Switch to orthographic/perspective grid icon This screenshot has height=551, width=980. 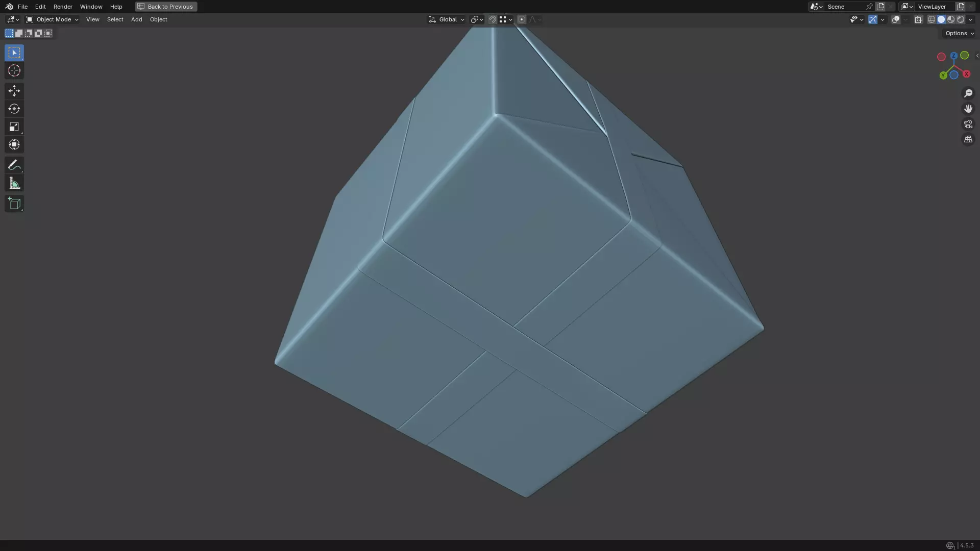tap(968, 139)
